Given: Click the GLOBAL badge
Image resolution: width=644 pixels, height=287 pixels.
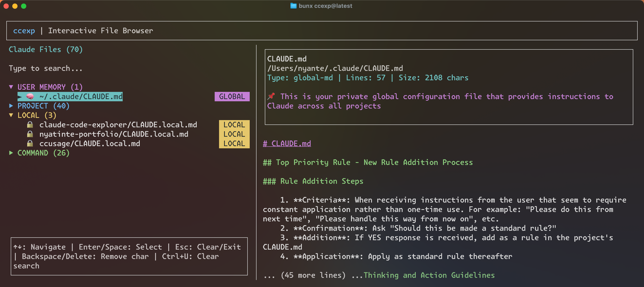Looking at the screenshot, I should click(x=232, y=96).
